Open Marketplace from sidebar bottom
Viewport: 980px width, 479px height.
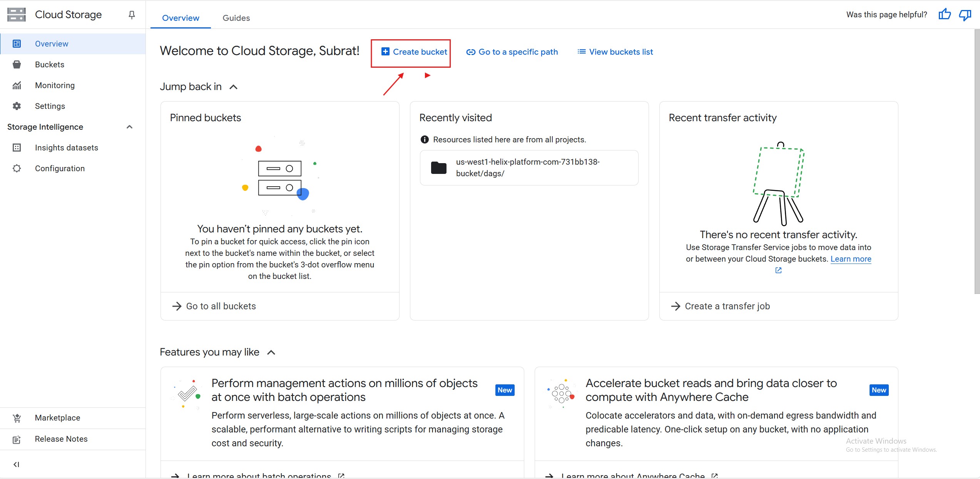pos(57,418)
